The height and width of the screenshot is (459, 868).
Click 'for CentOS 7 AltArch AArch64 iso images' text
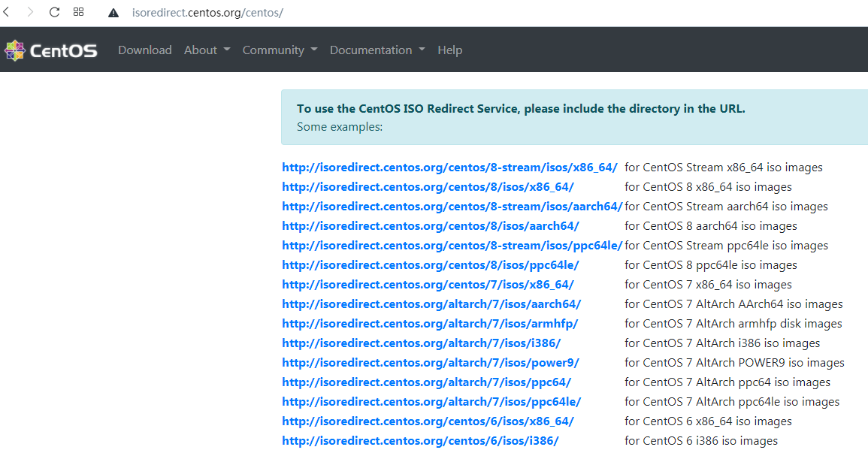coord(733,304)
